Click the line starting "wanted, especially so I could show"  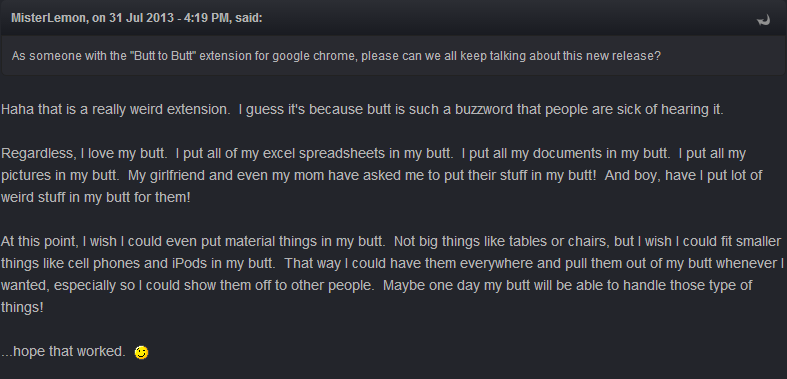[376, 286]
